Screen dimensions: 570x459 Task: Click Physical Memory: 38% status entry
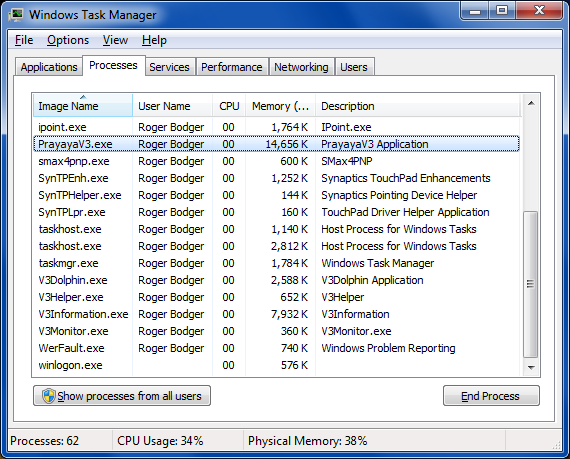(x=308, y=441)
